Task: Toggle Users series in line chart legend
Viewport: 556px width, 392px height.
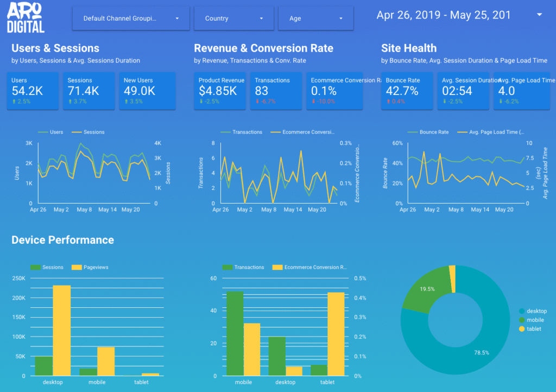Action: [50, 132]
